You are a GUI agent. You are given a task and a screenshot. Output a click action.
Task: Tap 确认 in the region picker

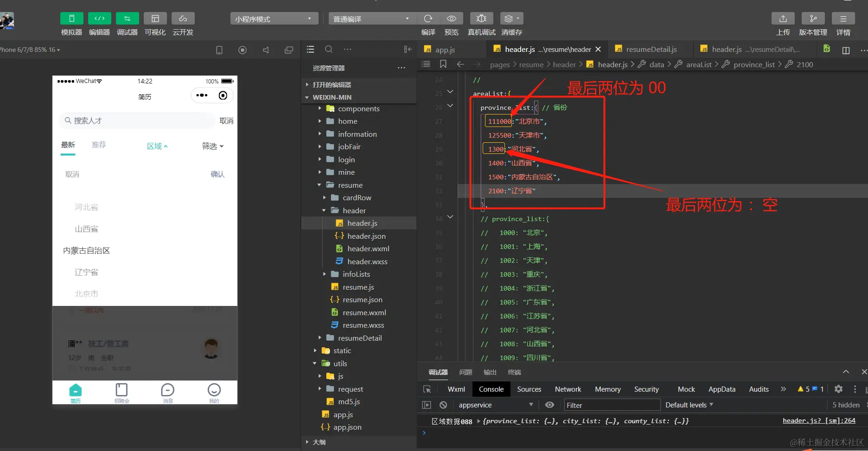click(x=217, y=174)
